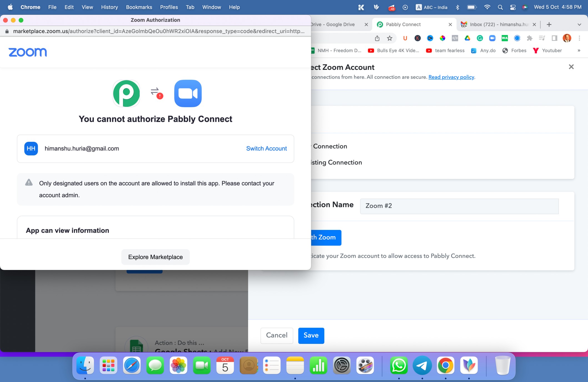This screenshot has height=382, width=588.
Task: Open Numbers from the Dock
Action: 318,365
